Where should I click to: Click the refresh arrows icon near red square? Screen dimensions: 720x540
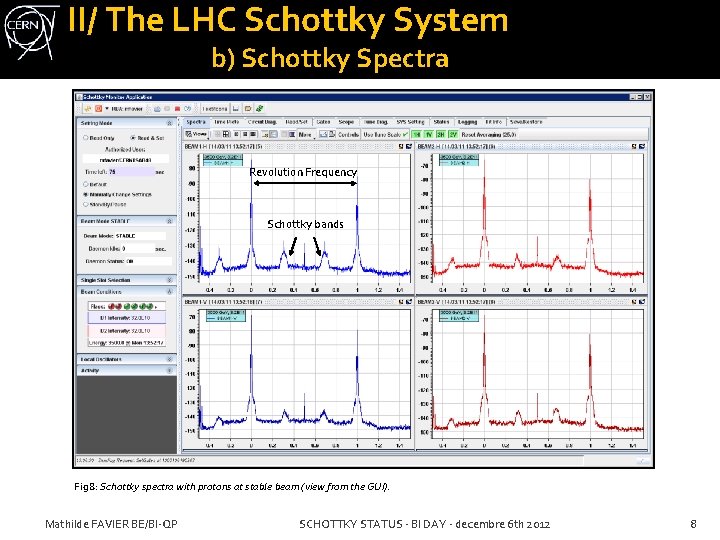[187, 109]
